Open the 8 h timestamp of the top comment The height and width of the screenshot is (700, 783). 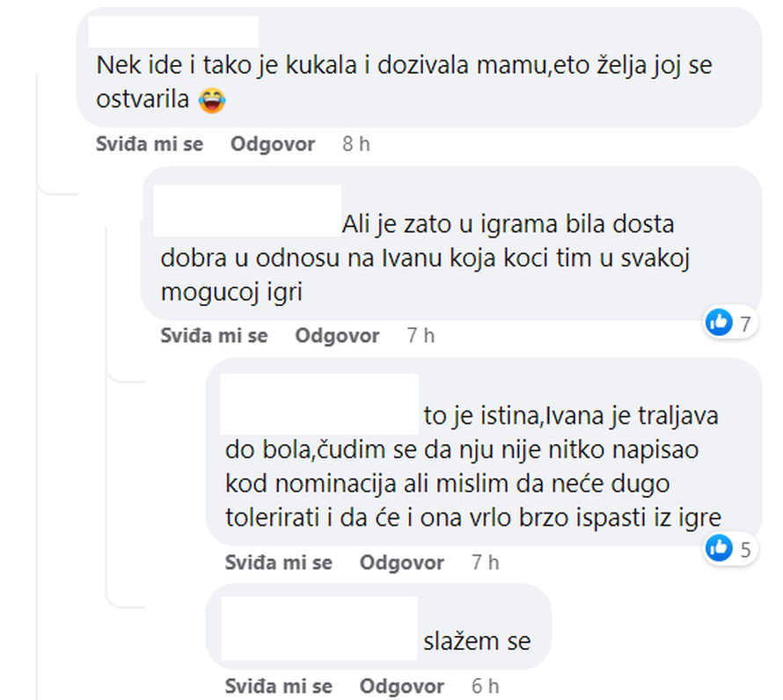[x=355, y=143]
